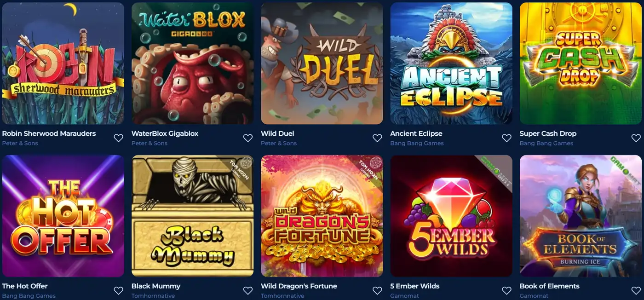Click the Super Cash Drop title link
Image resolution: width=644 pixels, height=300 pixels.
point(548,133)
